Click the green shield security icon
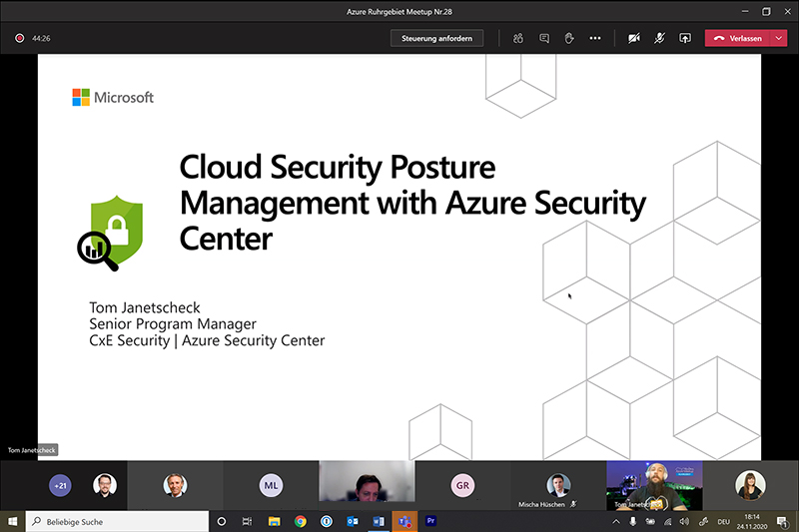This screenshot has width=799, height=532. pos(111,234)
